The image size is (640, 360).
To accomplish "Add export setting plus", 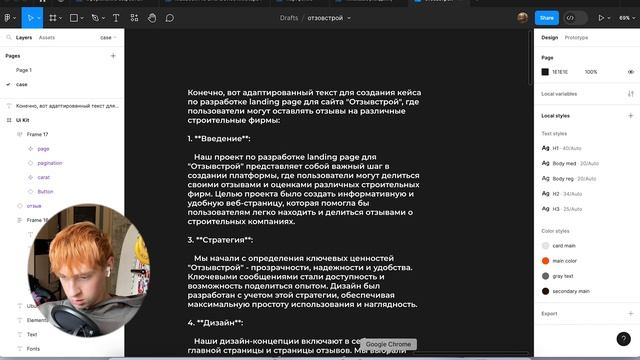I will coord(631,313).
